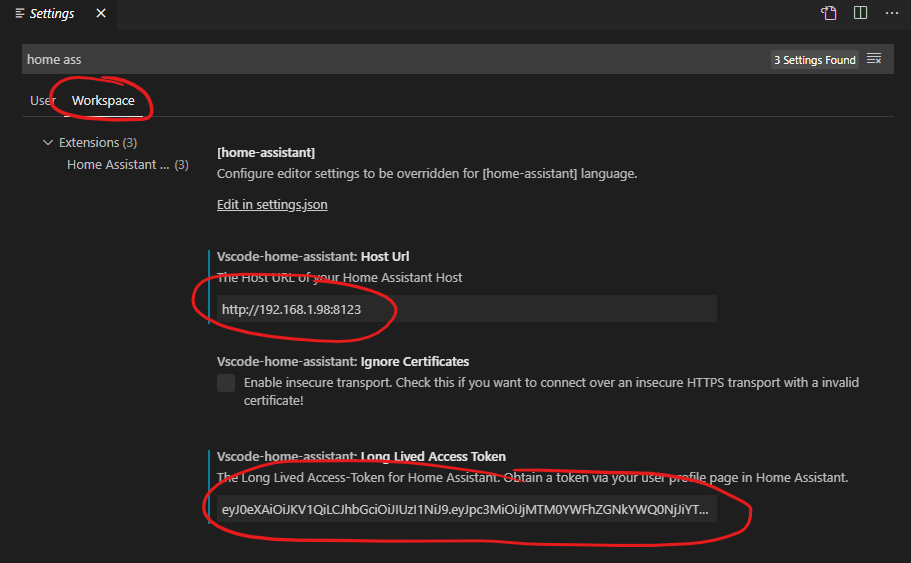The image size is (911, 563).
Task: Switch to the User settings tab
Action: 42,101
